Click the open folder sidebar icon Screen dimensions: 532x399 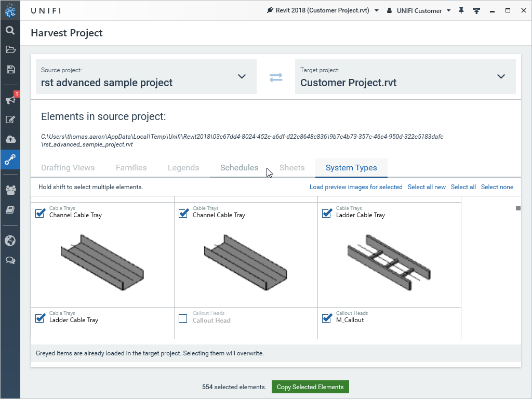point(10,50)
